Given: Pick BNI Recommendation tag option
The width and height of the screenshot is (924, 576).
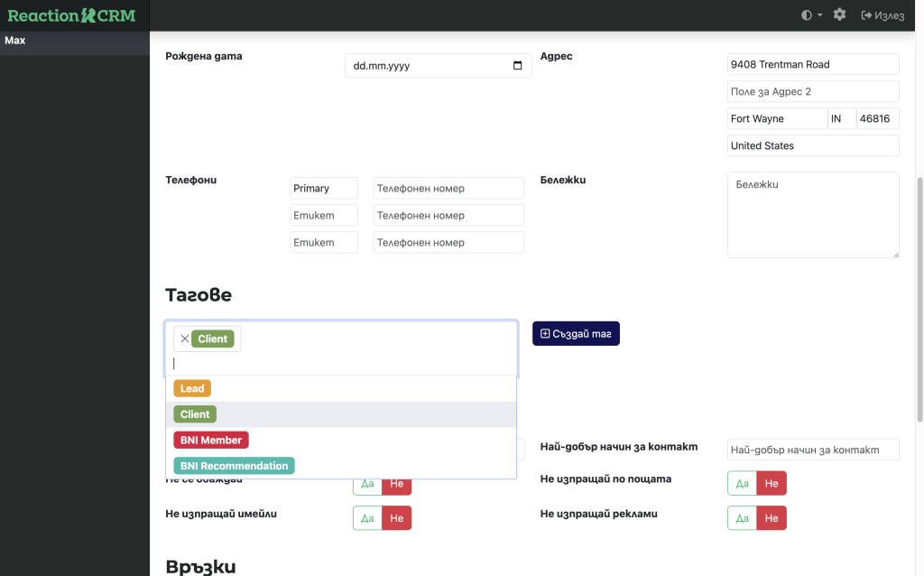Looking at the screenshot, I should coord(234,466).
